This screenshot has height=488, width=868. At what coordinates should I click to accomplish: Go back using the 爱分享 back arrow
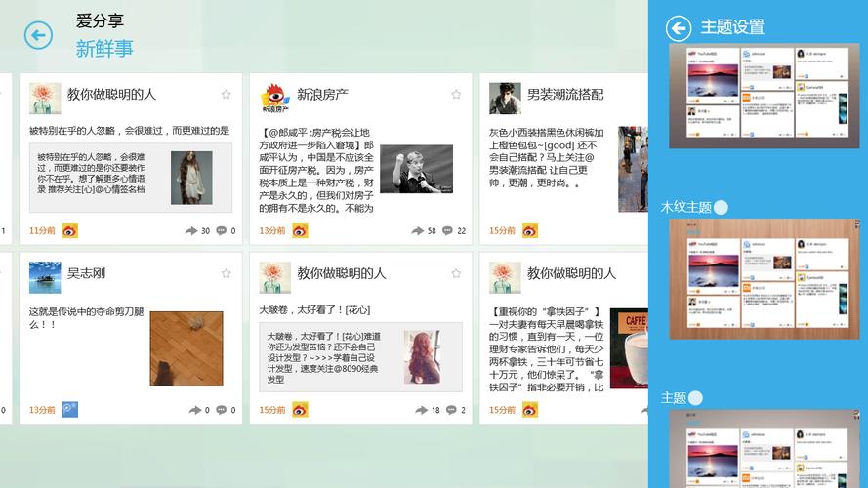click(38, 35)
